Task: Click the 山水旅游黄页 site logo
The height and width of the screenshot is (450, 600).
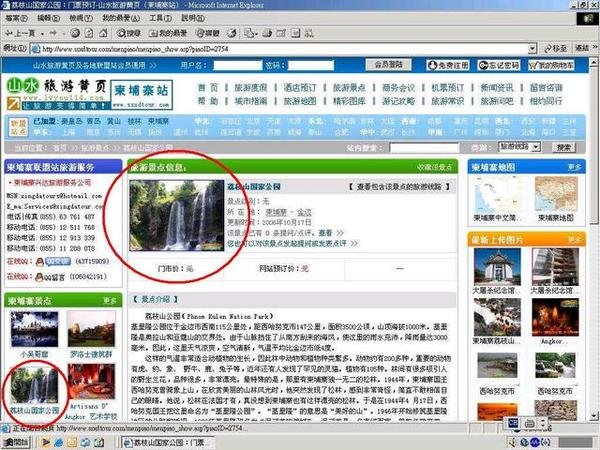Action: coord(57,94)
